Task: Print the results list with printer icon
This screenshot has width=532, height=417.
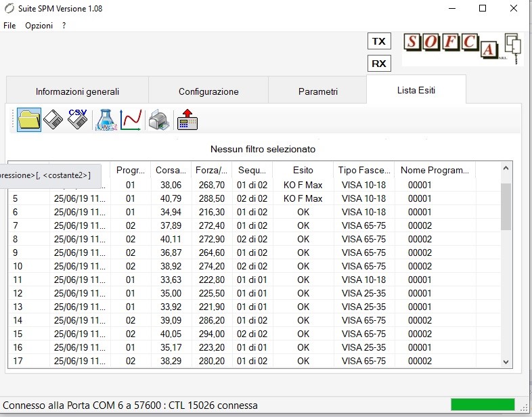Action: 159,120
